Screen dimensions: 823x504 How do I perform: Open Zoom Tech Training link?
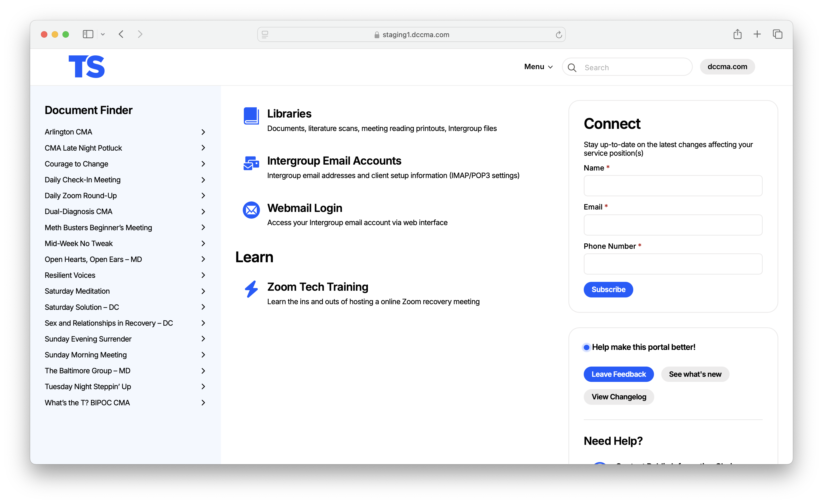[x=318, y=287]
